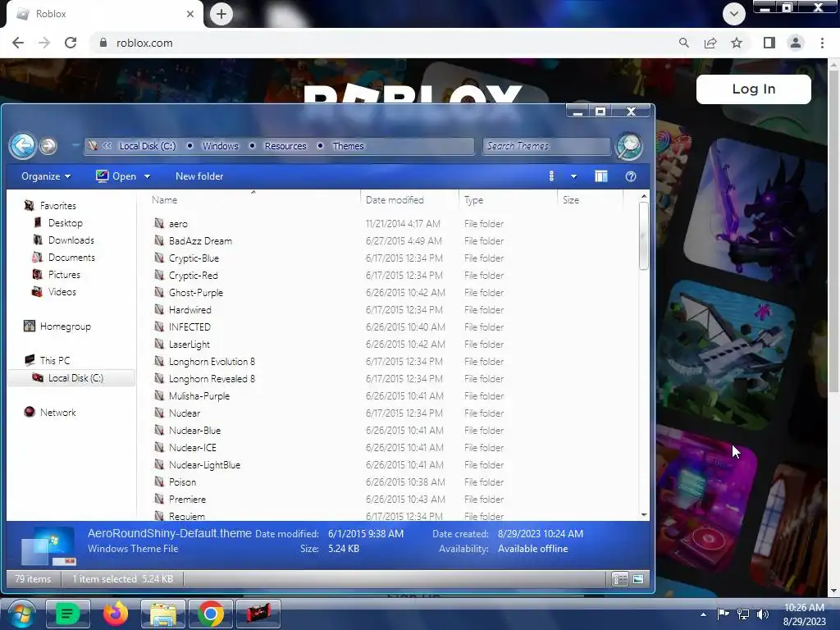Select the BadAzz Dream folder
840x630 pixels.
[200, 241]
